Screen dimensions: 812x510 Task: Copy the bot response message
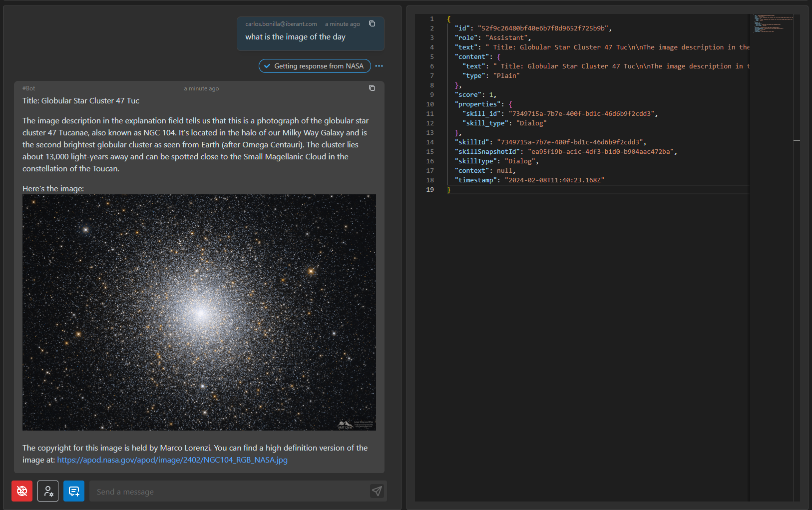[372, 88]
